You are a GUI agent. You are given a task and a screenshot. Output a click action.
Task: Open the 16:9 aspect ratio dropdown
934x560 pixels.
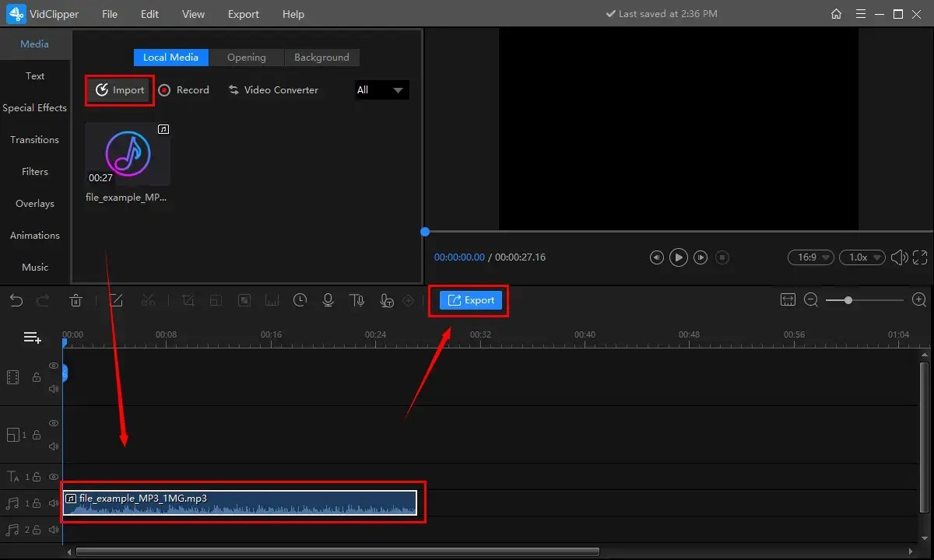[810, 257]
